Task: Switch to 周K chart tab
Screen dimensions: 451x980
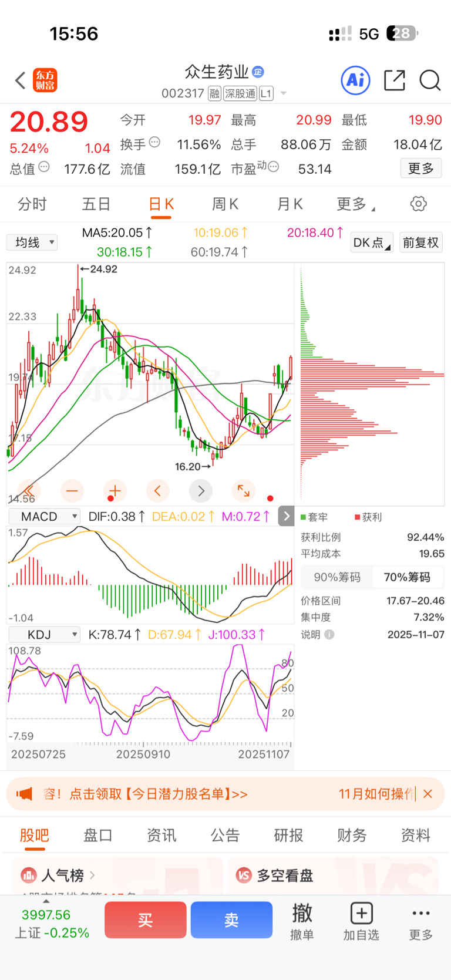Action: (x=225, y=204)
